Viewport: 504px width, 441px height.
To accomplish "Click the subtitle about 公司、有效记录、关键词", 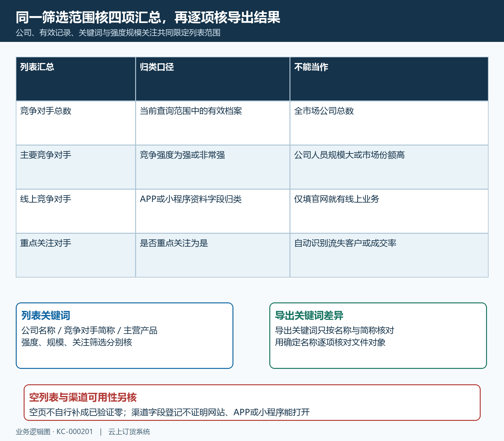I will click(118, 33).
